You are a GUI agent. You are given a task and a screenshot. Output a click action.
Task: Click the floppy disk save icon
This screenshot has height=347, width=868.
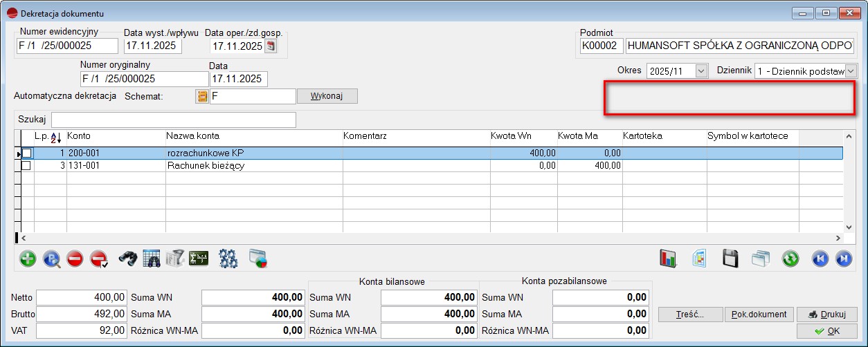pos(730,259)
